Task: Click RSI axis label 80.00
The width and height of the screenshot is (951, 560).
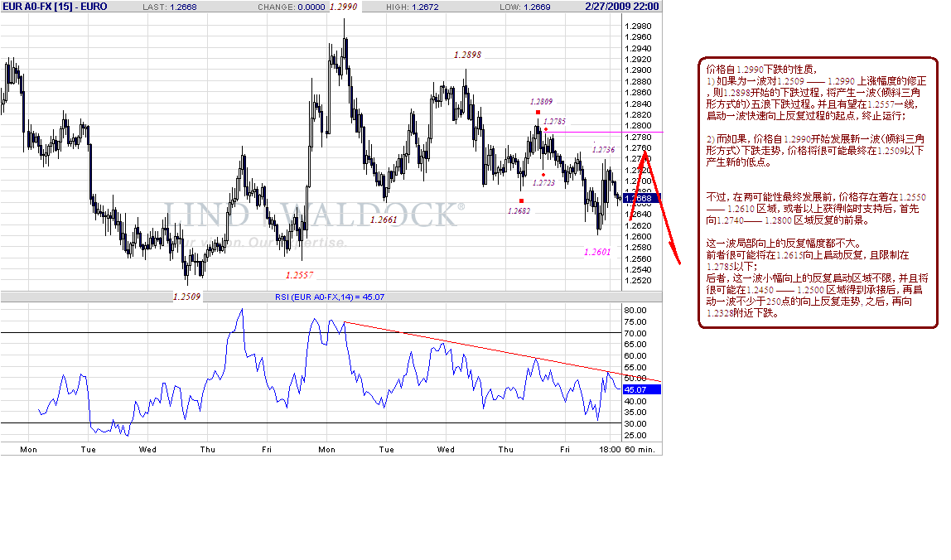Action: click(635, 310)
